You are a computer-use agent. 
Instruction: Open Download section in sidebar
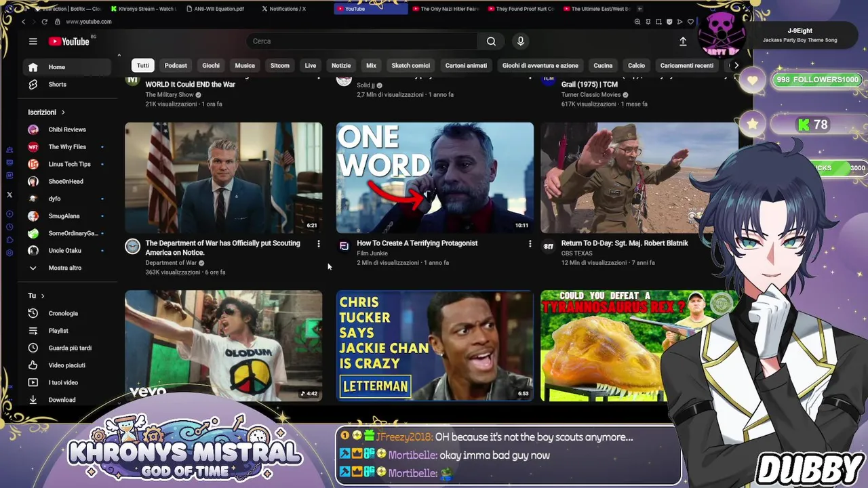(x=66, y=400)
